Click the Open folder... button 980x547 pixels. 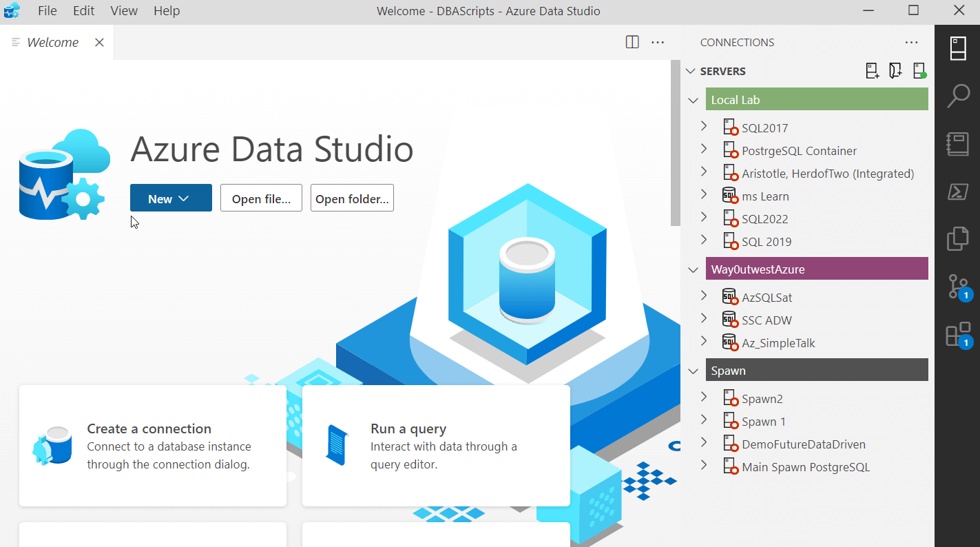click(352, 198)
